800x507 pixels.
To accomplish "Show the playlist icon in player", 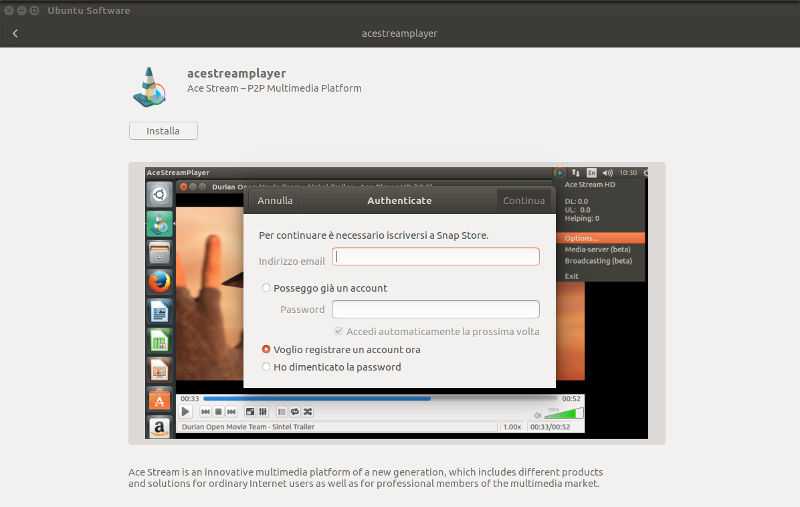I will [282, 412].
